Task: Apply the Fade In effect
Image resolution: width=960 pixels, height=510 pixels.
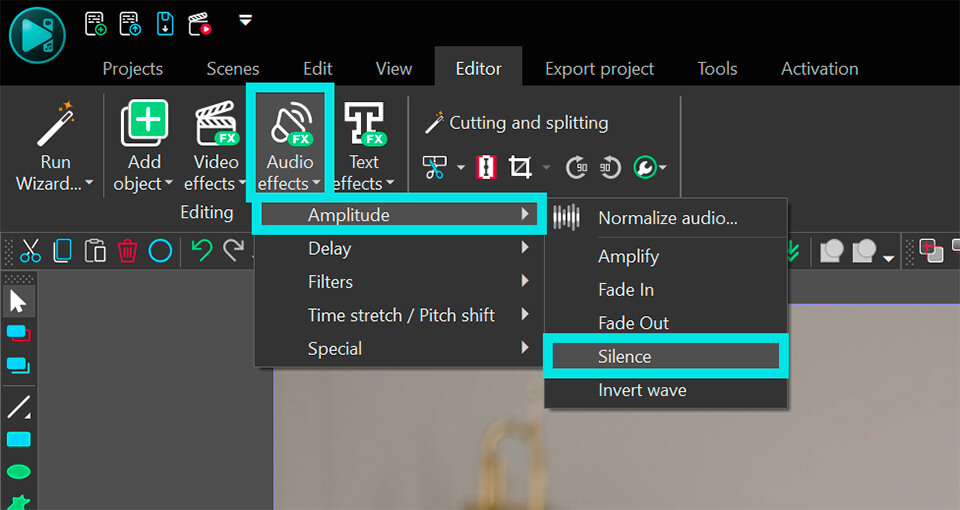Action: (666, 290)
